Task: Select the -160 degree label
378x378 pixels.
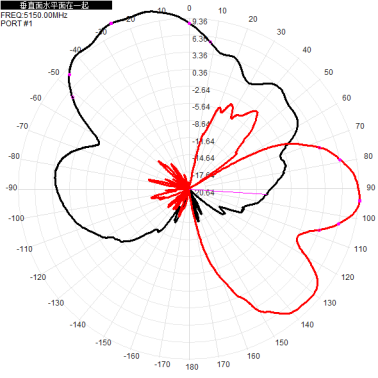Action: (131, 356)
